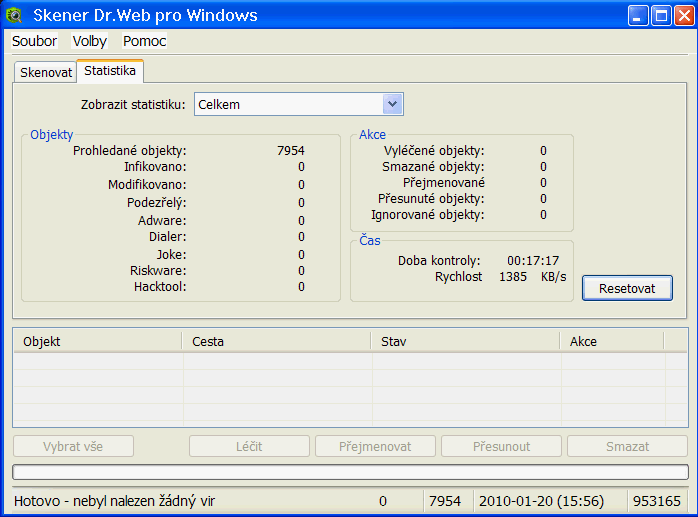Click the Přejmenovat button
This screenshot has width=698, height=517.
tap(375, 446)
